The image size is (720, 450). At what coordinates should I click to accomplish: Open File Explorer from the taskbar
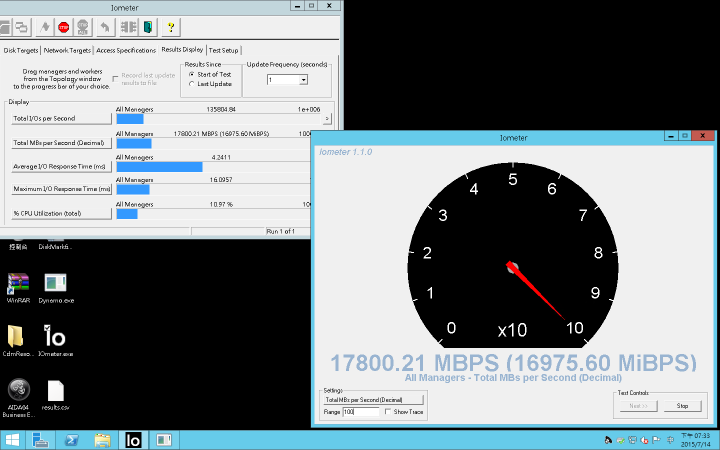click(102, 440)
